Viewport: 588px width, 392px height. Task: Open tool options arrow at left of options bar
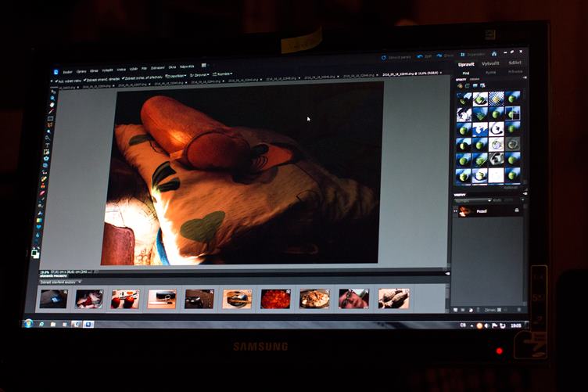click(52, 81)
